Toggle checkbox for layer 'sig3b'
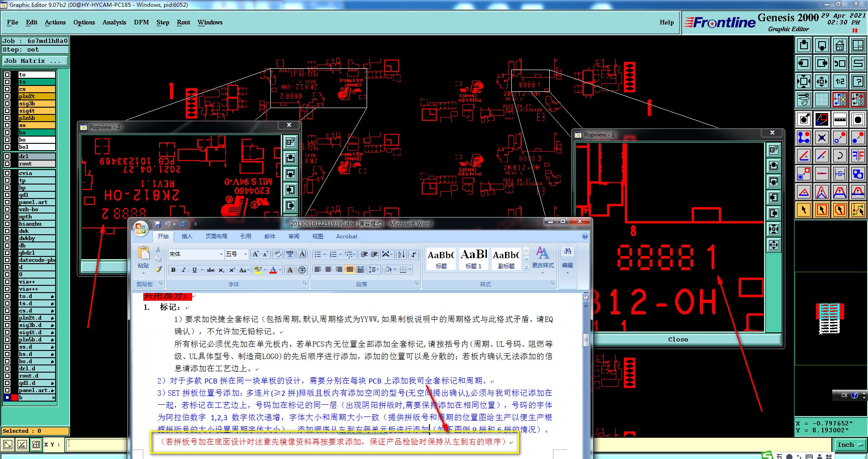This screenshot has height=459, width=868. 7,104
